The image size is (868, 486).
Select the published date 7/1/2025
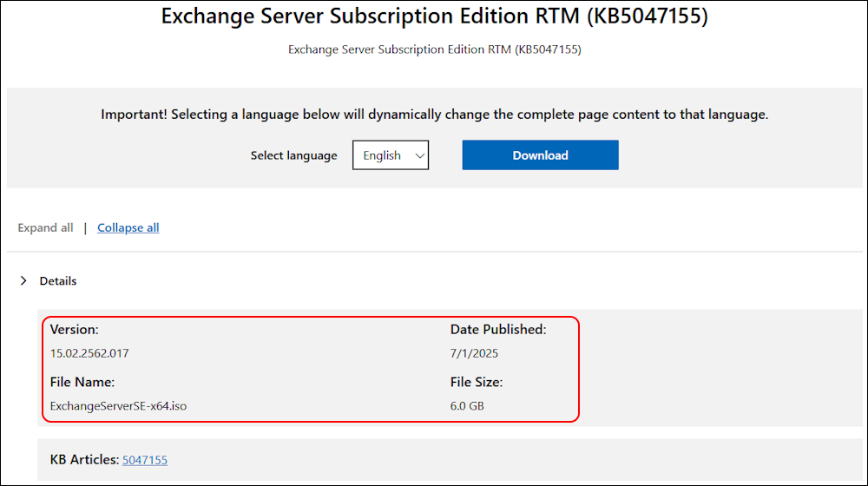(x=474, y=353)
